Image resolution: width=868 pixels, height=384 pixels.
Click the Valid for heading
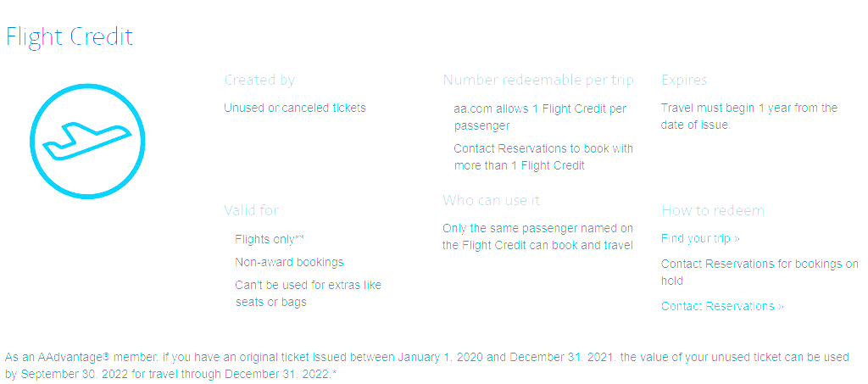click(x=251, y=209)
